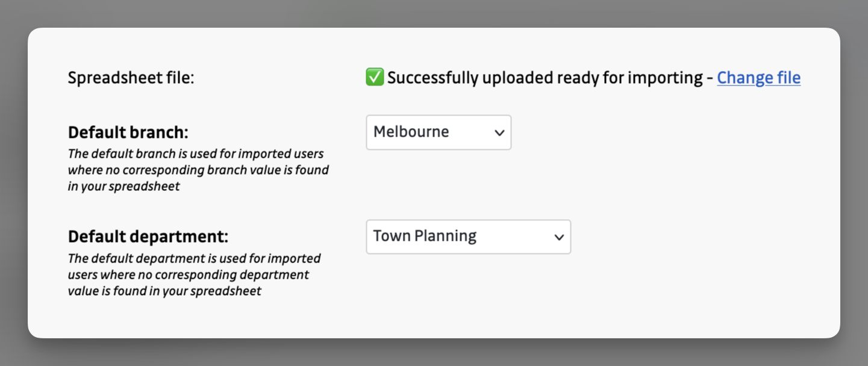Click the default branch italic description text
The image size is (868, 366).
(198, 170)
